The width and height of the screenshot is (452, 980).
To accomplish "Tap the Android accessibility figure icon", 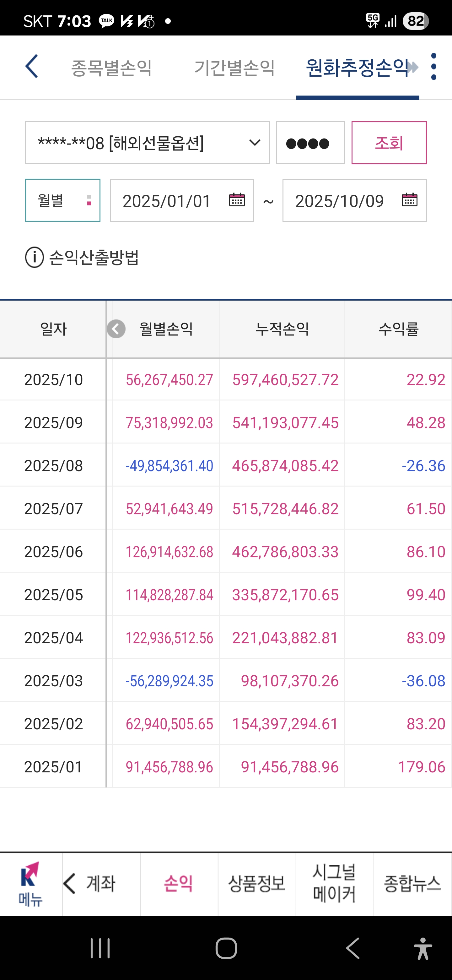I will (423, 948).
